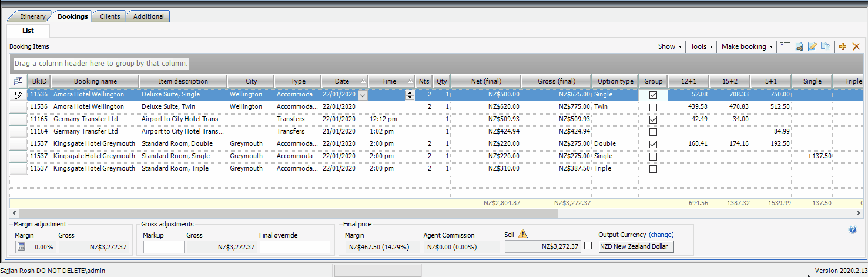Sort by the Booking name column header
Image resolution: width=868 pixels, height=277 pixels.
pyautogui.click(x=95, y=81)
